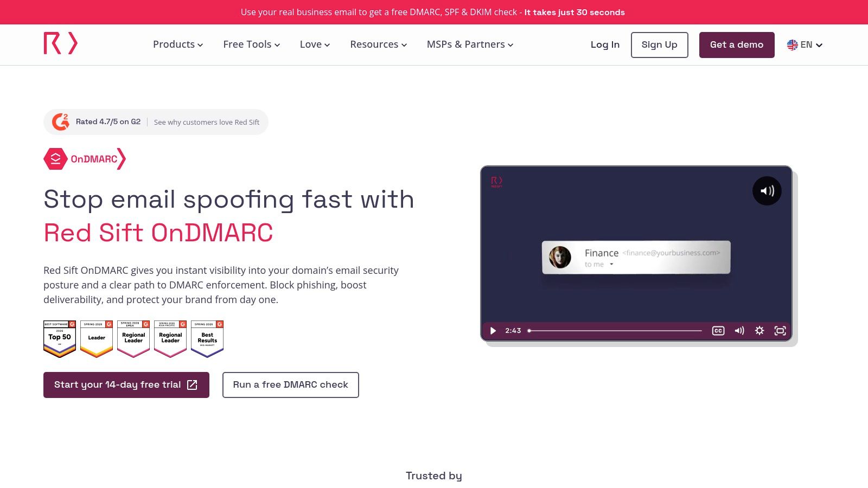Open the EN language selector

click(x=805, y=44)
